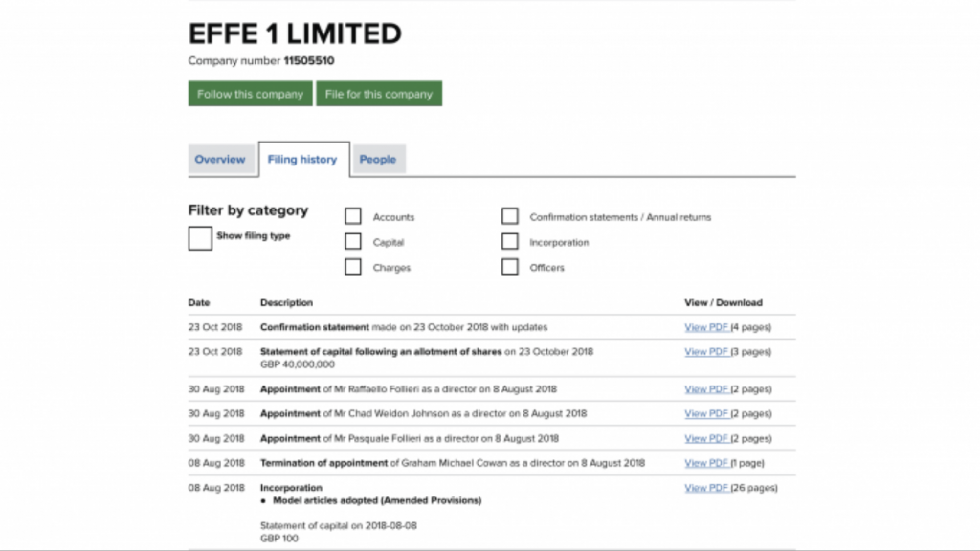Click the GBP 40,000,000 amount

point(298,364)
